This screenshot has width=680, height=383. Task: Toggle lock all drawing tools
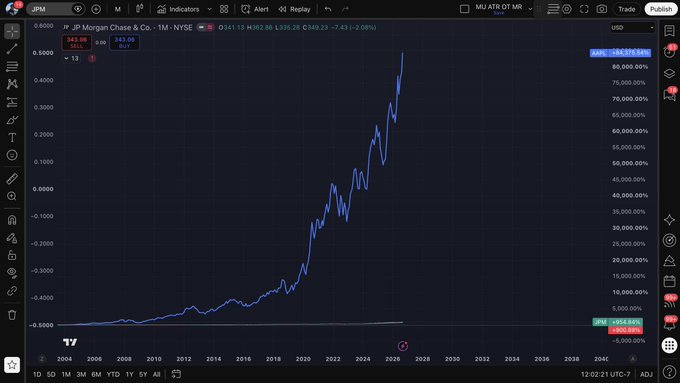(x=12, y=255)
